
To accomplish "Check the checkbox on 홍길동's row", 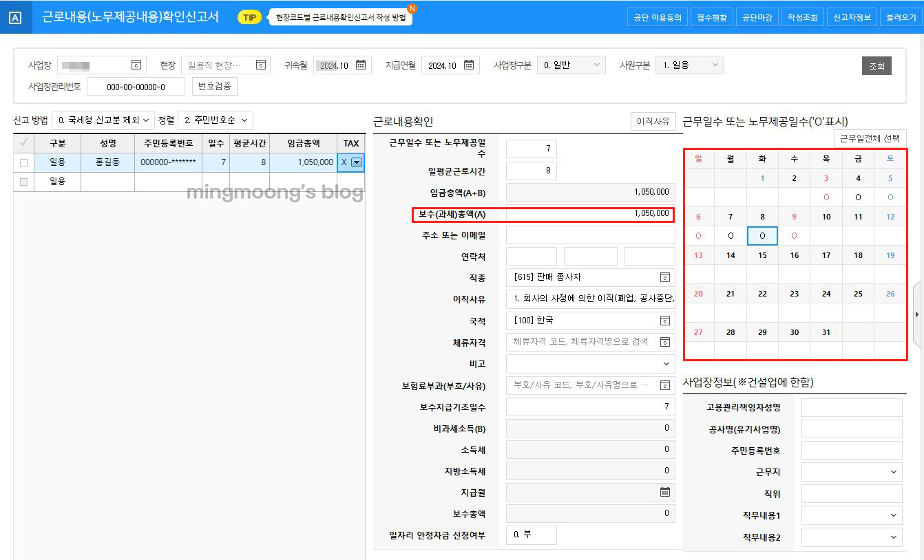I will (x=24, y=162).
